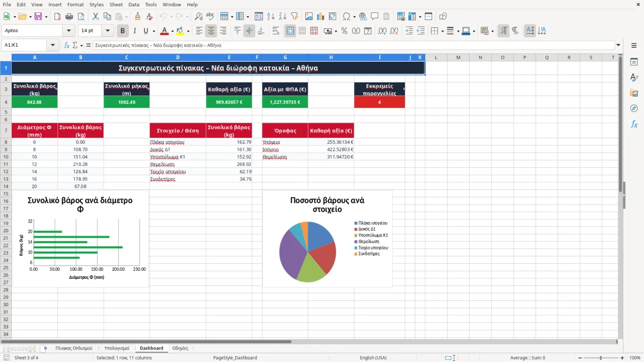Select the pie chart Ποσοστό βάρους ανά στοιχείο
Image resolution: width=644 pixels, height=362 pixels.
click(x=327, y=239)
